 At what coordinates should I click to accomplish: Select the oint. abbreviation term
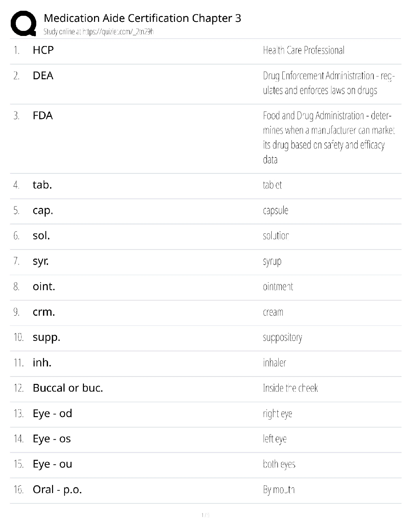click(44, 286)
